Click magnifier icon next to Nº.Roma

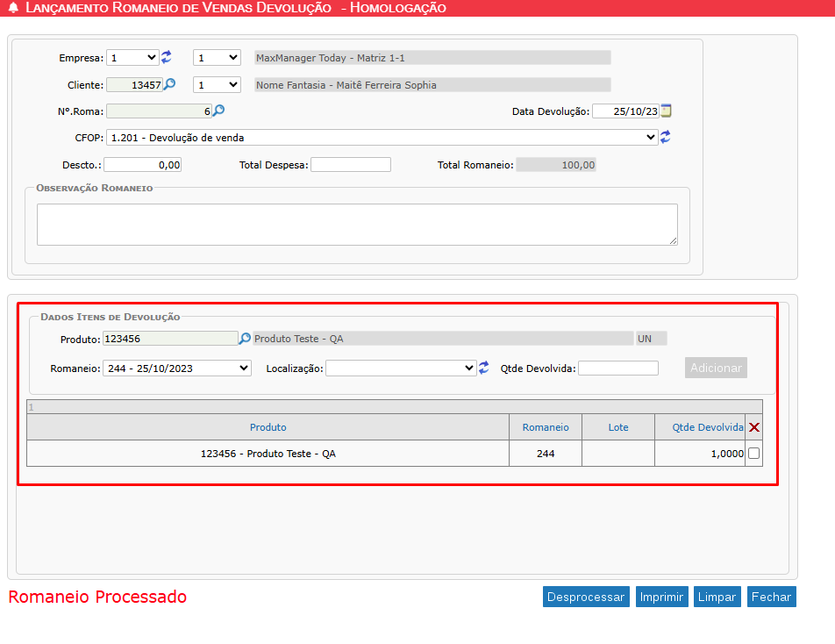219,111
